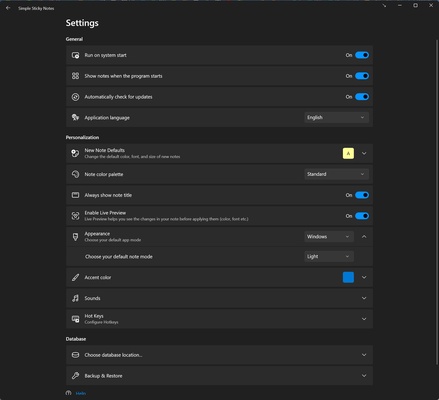This screenshot has width=439, height=400.
Task: Expand the New Note Defaults section
Action: [x=364, y=153]
